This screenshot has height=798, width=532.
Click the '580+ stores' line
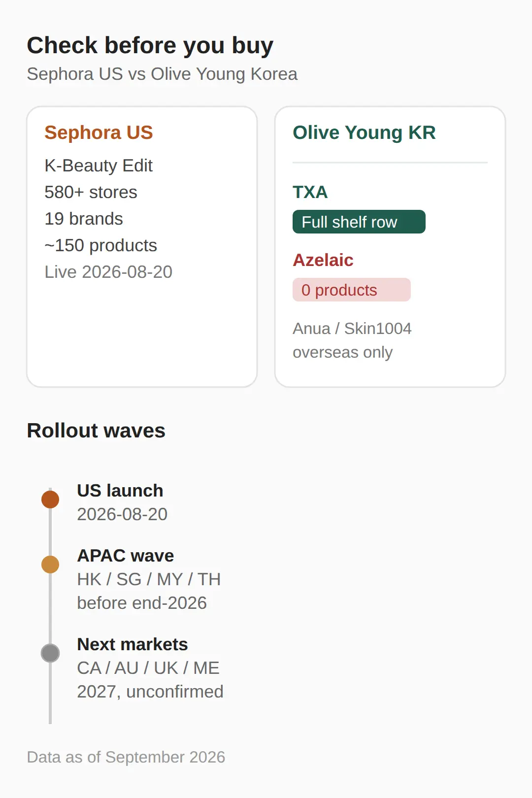coord(91,192)
